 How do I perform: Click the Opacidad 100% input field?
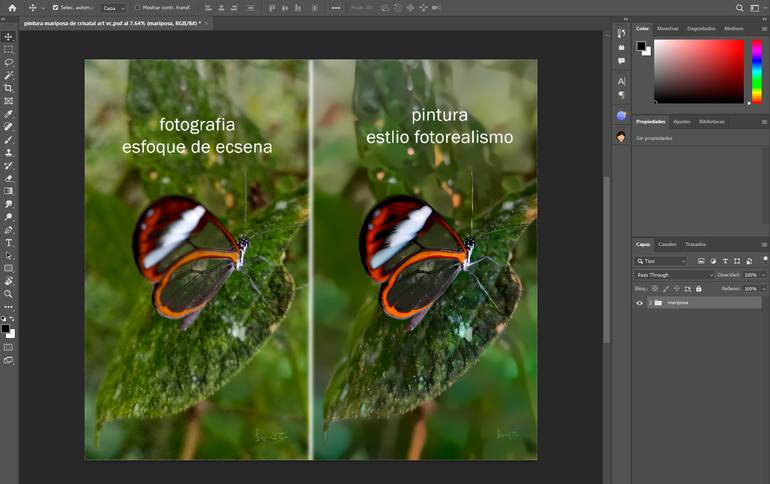pos(750,274)
